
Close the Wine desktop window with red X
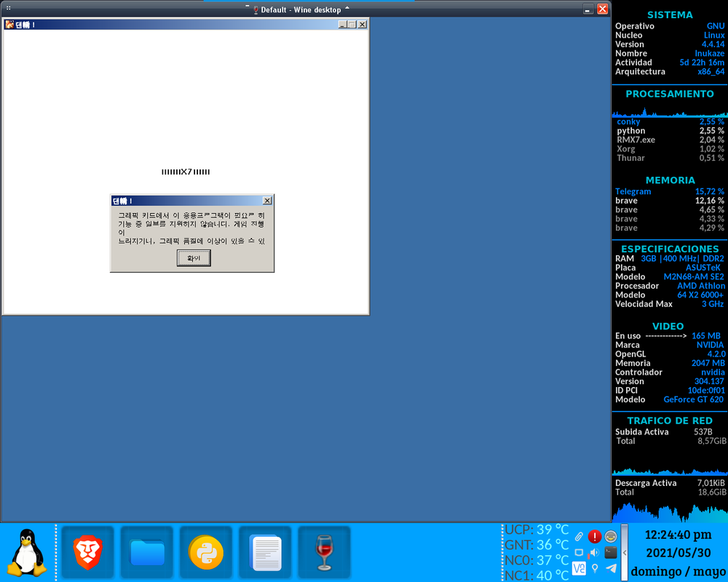pos(602,9)
